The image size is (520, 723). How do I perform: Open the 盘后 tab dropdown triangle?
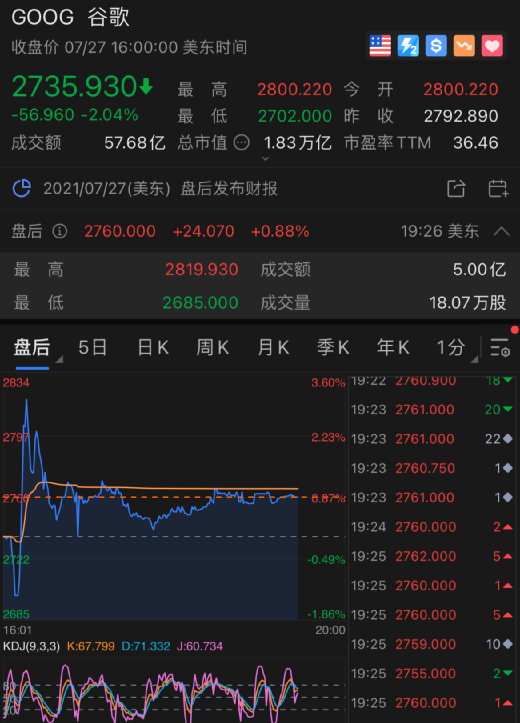pos(59,359)
